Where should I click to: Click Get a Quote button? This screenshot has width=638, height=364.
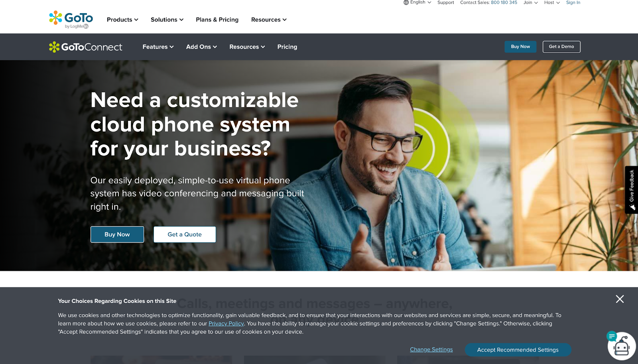tap(185, 234)
